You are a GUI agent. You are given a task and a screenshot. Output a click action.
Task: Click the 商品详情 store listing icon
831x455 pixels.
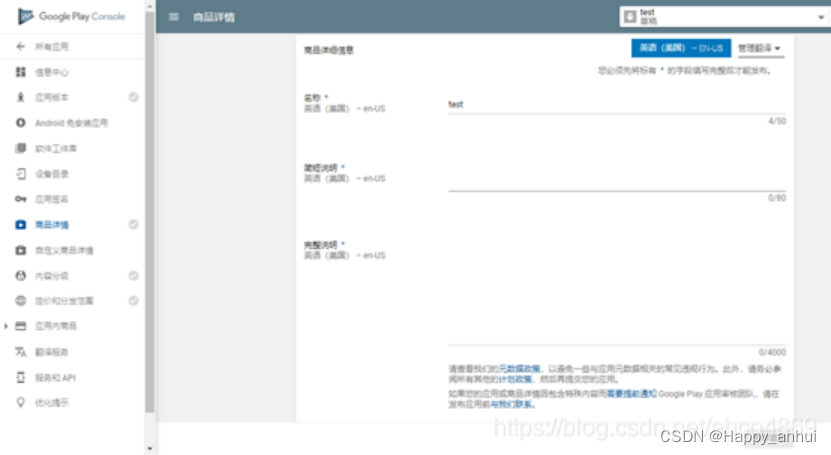(21, 225)
